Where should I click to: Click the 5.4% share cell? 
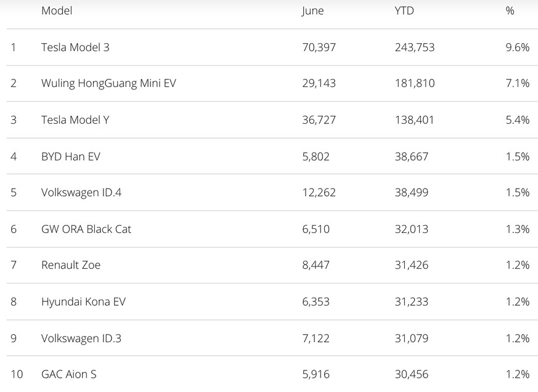tap(518, 120)
